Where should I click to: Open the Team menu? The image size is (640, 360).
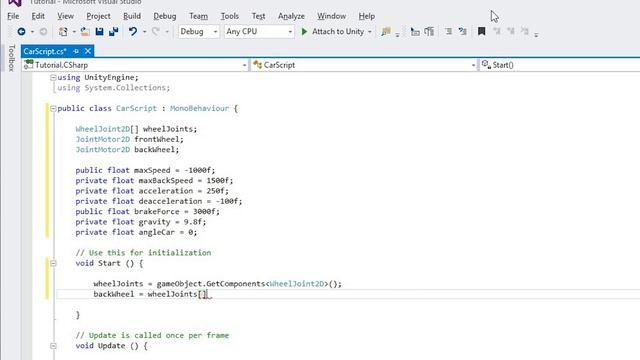point(198,16)
